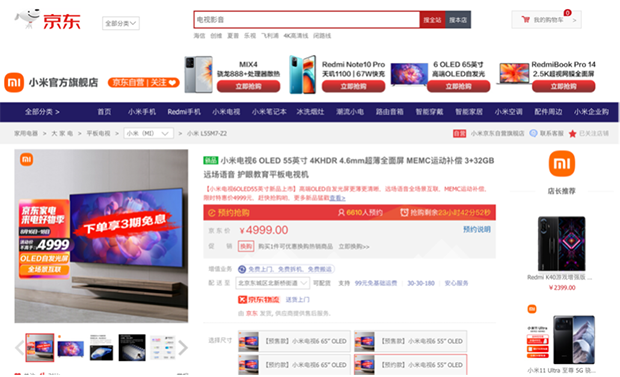The width and height of the screenshot is (620, 377).
Task: Open the MIX4 phone promo image
Action: point(198,74)
